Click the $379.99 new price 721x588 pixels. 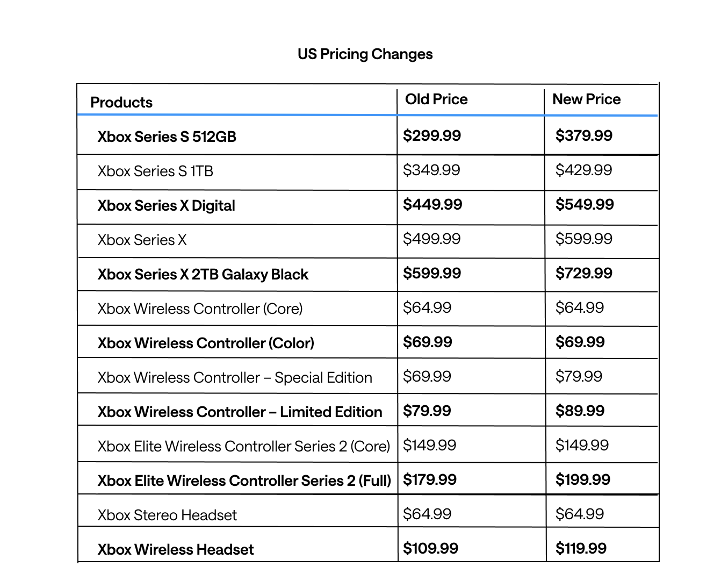[583, 136]
